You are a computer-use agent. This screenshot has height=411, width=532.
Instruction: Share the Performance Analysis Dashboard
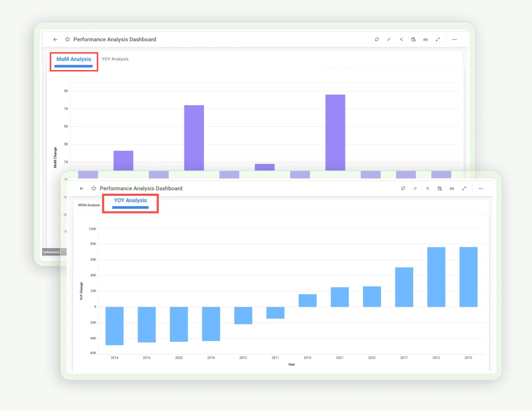[x=401, y=39]
